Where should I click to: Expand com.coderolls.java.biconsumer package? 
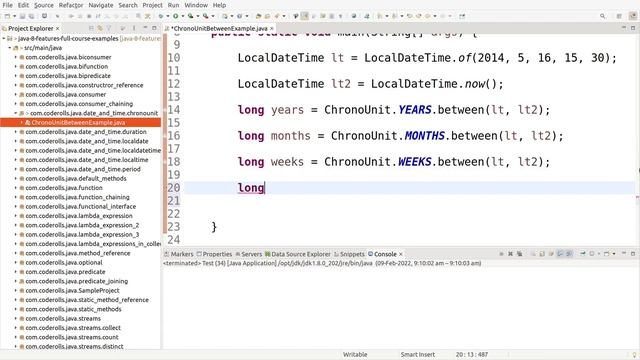pyautogui.click(x=16, y=57)
